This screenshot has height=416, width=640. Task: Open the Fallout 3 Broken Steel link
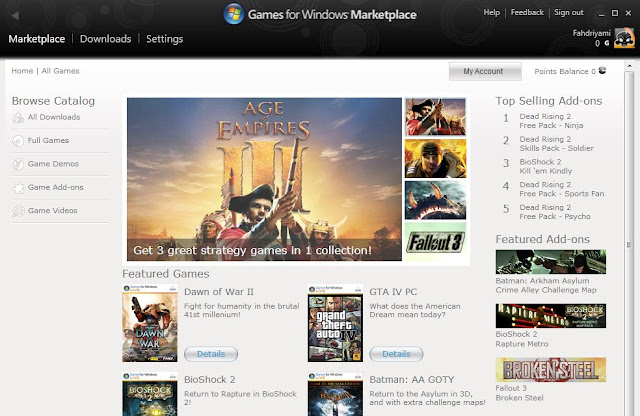[519, 393]
